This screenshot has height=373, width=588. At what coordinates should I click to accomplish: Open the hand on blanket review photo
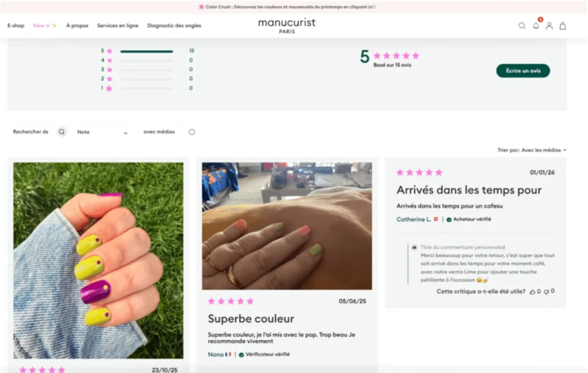(287, 226)
